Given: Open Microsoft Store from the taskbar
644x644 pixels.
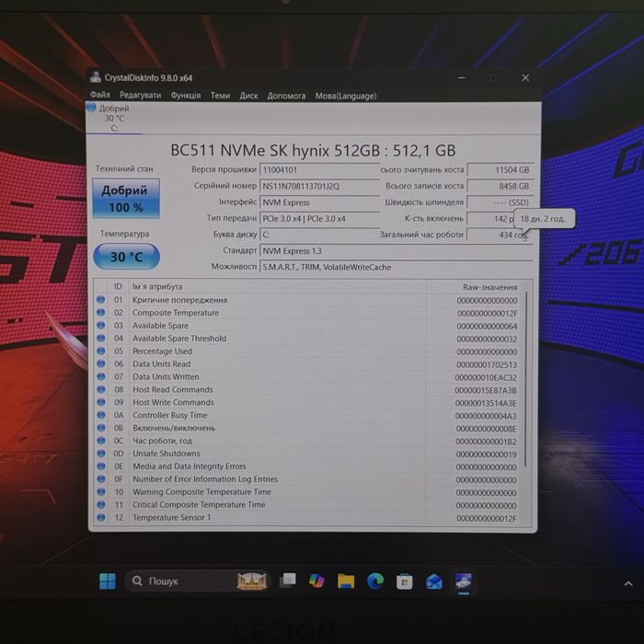Looking at the screenshot, I should point(405,581).
